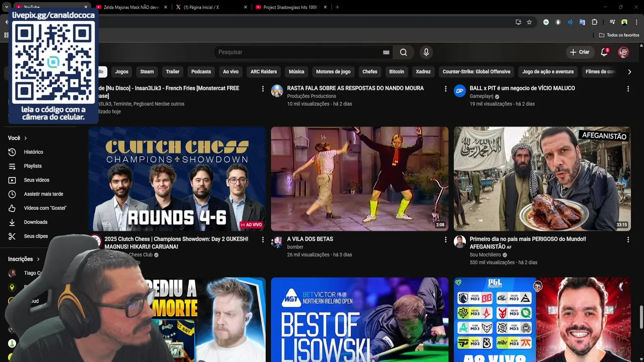Open the YouTube account avatar menu
644x362 pixels.
(x=623, y=52)
